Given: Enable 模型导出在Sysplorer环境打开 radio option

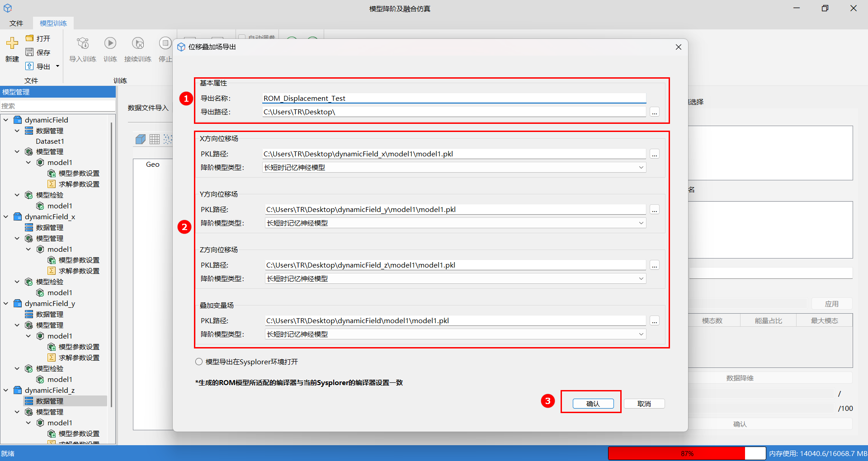Looking at the screenshot, I should pos(199,362).
